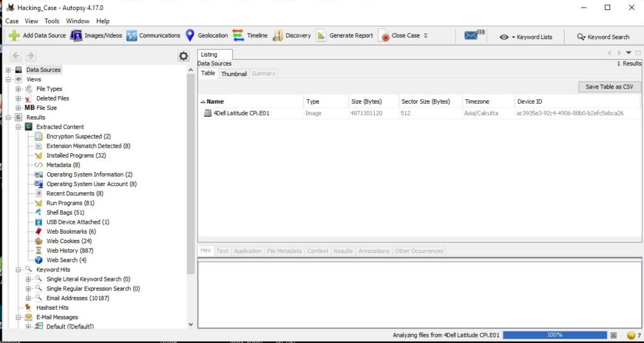This screenshot has width=644, height=343.
Task: Expand the Default email folder node
Action: 28,327
